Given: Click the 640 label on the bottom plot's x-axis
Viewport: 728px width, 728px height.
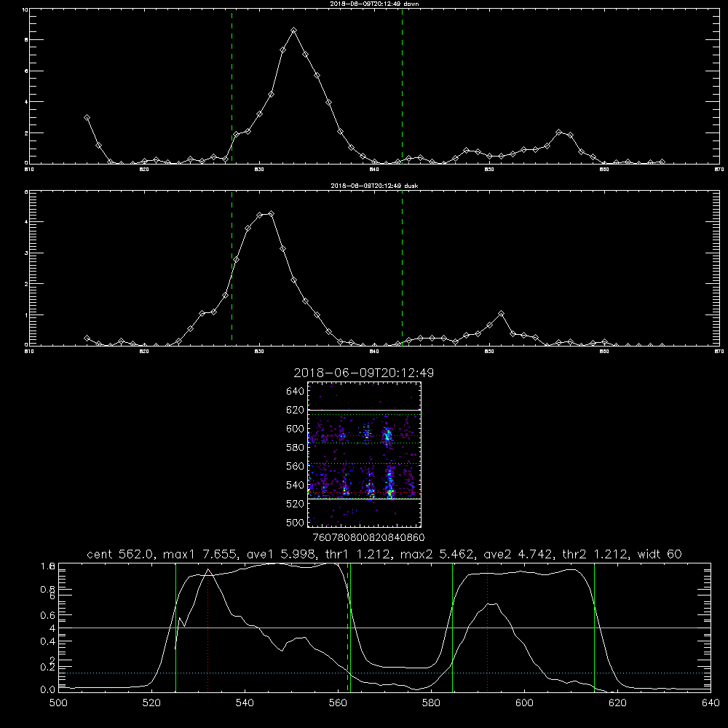Looking at the screenshot, I should pos(711,703).
